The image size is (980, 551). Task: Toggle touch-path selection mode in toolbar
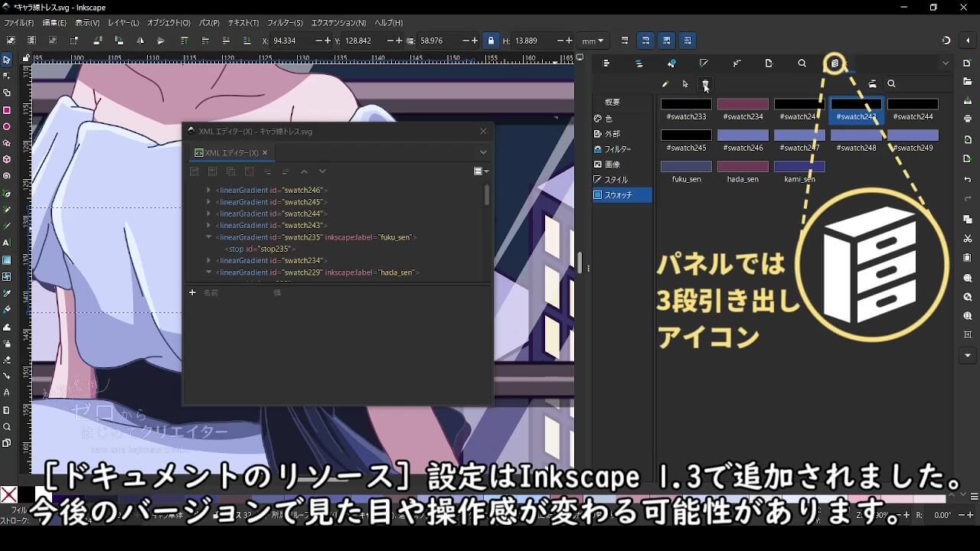pos(74,41)
